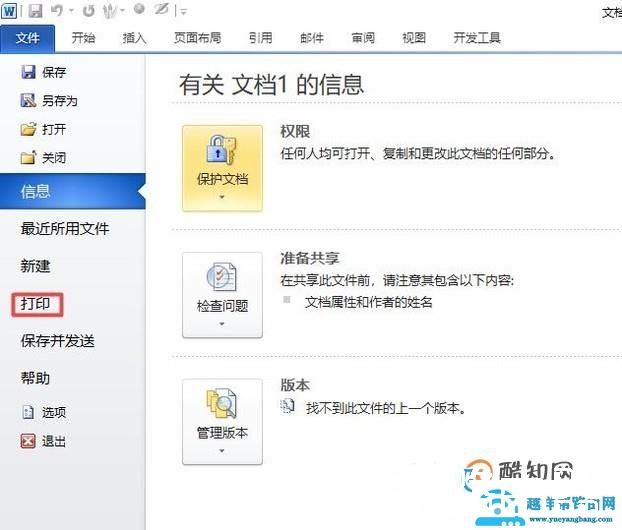Screen dimensions: 622x530
Task: Expand the 管理版本 dropdown arrow
Action: pyautogui.click(x=222, y=451)
